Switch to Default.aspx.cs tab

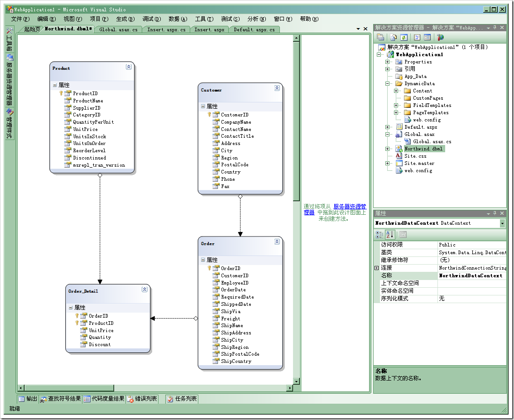pyautogui.click(x=254, y=29)
